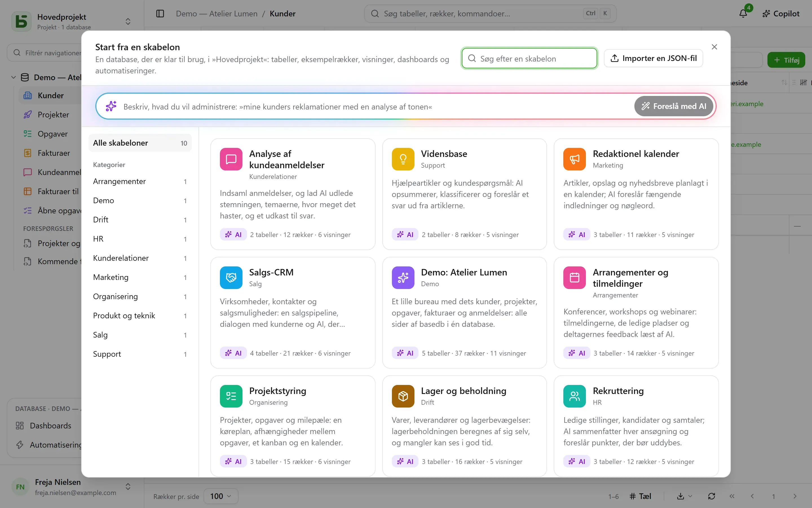Filter templates by Support category
This screenshot has height=508, width=812.
(140, 354)
